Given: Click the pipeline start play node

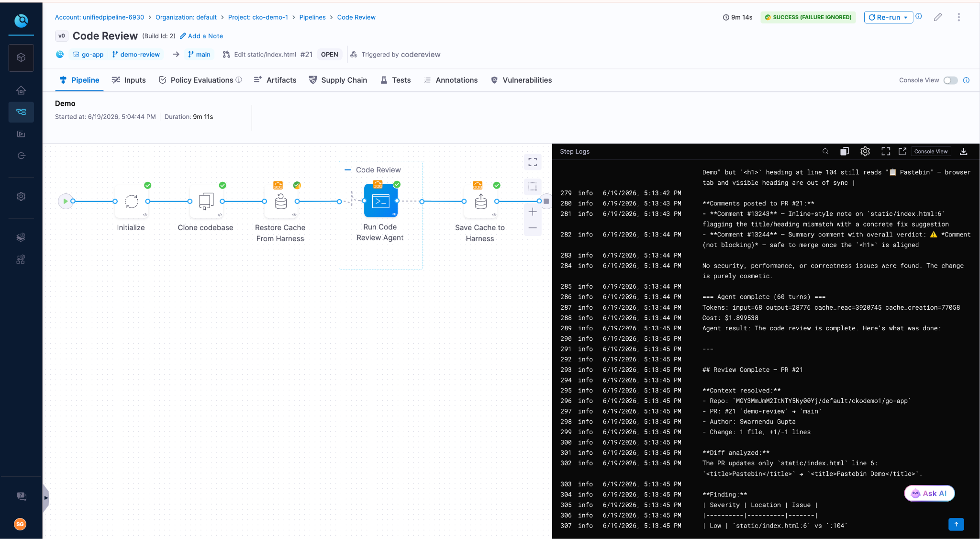Looking at the screenshot, I should (65, 202).
